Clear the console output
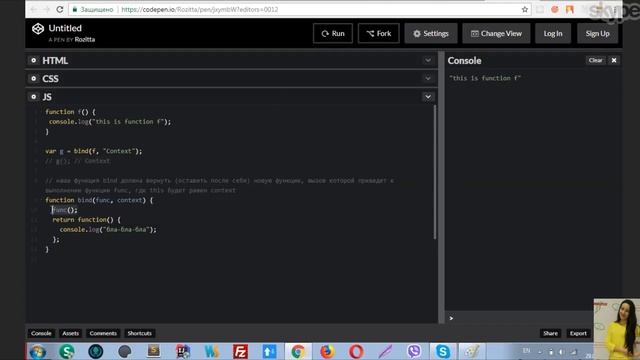The height and width of the screenshot is (360, 640). pyautogui.click(x=595, y=60)
